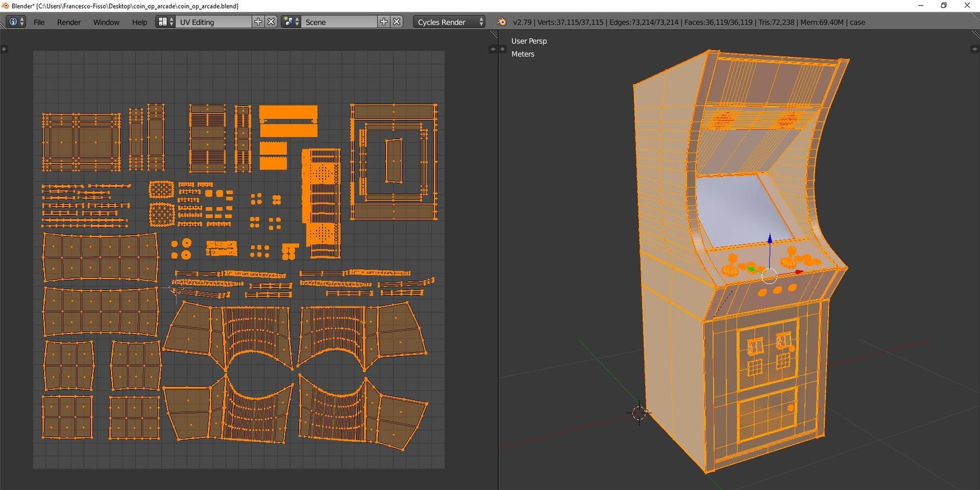Add a new screen layout with plus button
The image size is (980, 490).
coord(258,22)
